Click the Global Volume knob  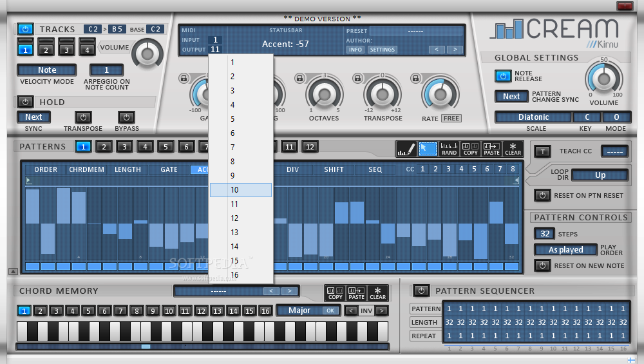coord(604,79)
